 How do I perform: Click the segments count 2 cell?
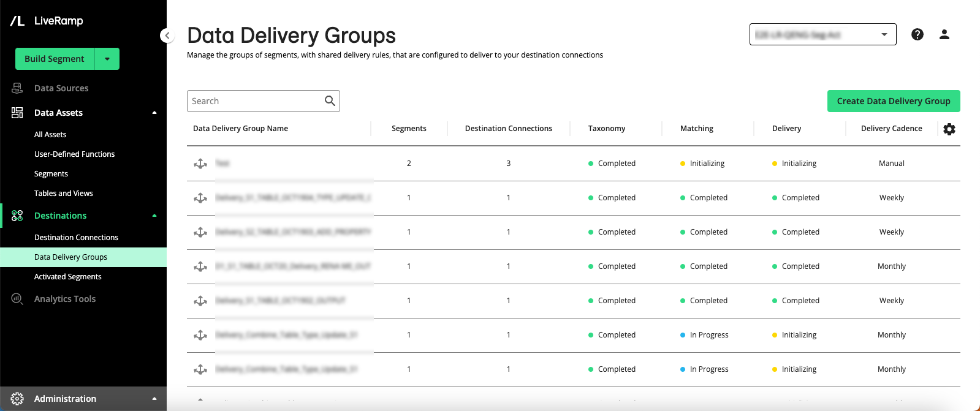click(409, 164)
